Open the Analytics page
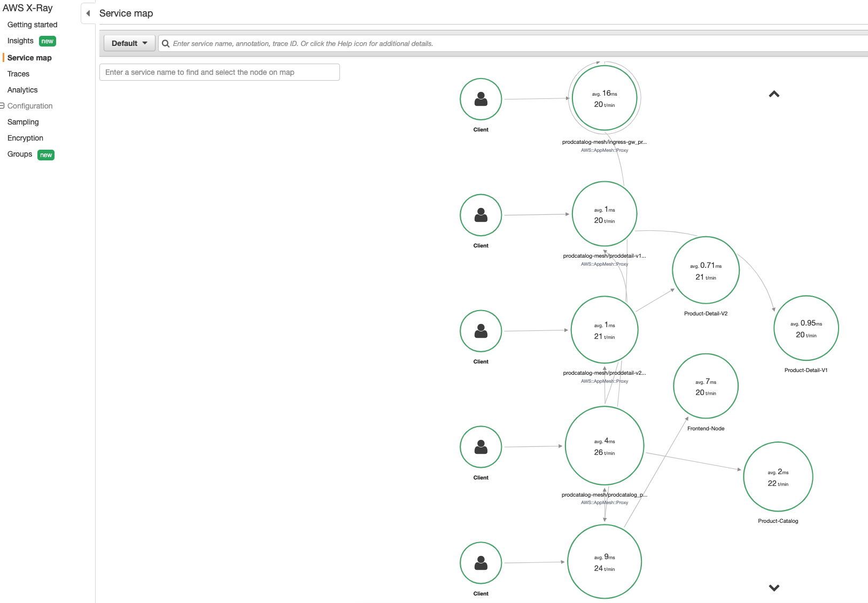868x603 pixels. pos(22,90)
